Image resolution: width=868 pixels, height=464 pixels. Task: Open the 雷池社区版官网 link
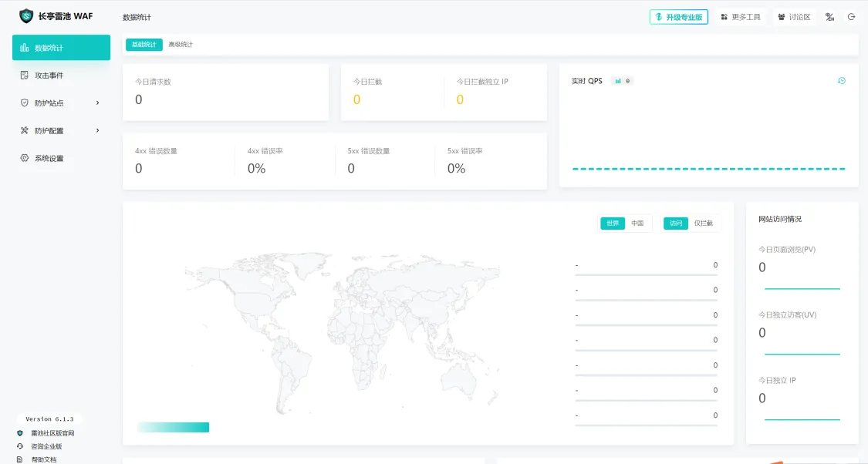pyautogui.click(x=52, y=433)
